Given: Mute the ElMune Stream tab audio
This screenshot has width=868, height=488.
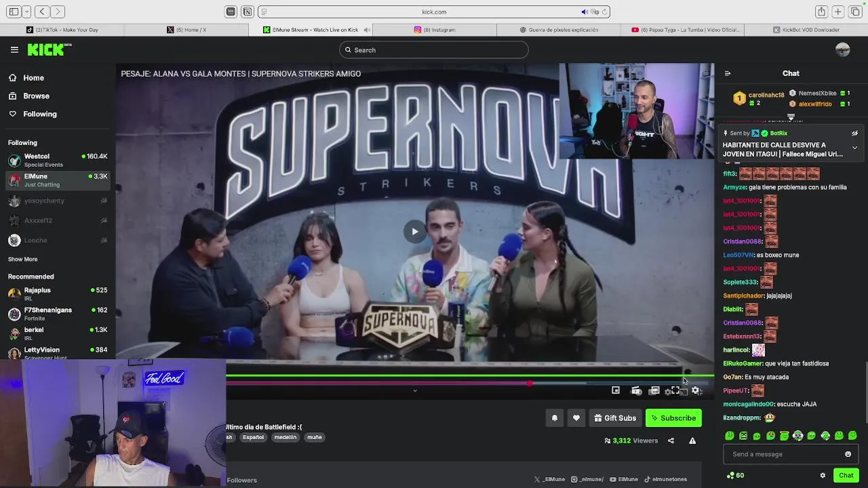Looking at the screenshot, I should point(367,30).
